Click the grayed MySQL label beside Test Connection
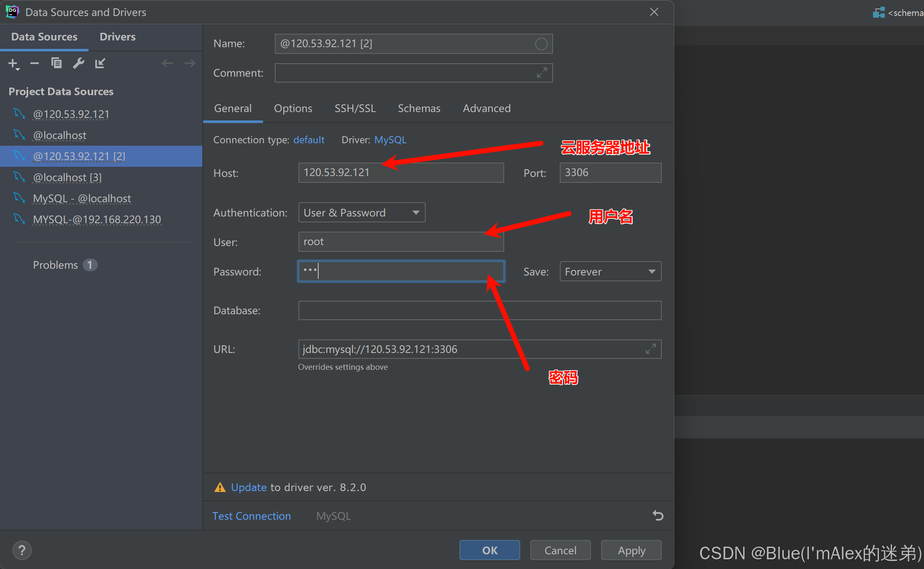924x569 pixels. (x=333, y=516)
